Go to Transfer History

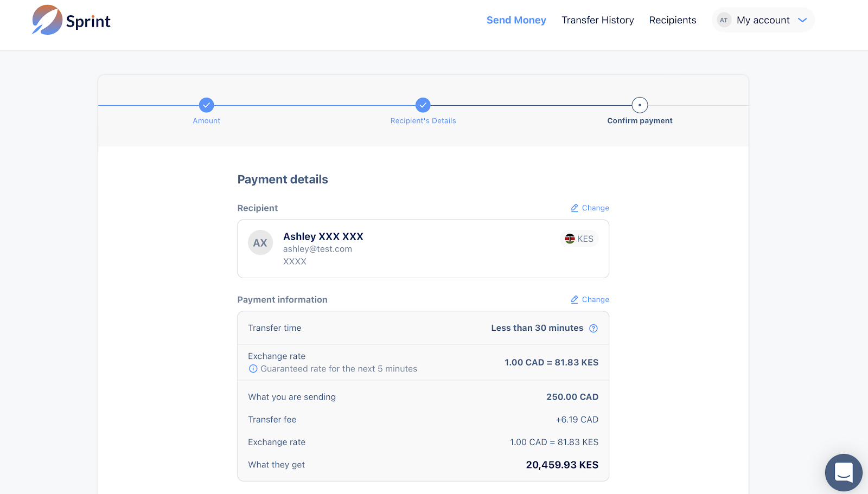[x=597, y=20]
